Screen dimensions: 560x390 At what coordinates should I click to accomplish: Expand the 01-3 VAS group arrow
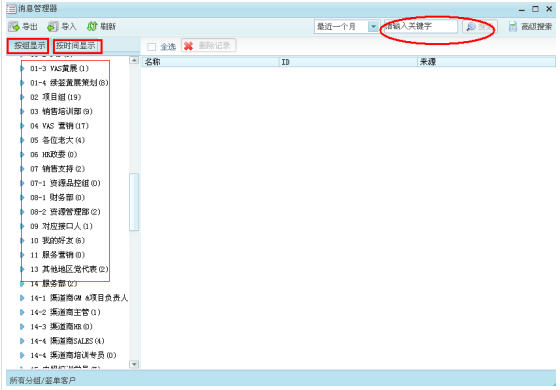pos(22,68)
